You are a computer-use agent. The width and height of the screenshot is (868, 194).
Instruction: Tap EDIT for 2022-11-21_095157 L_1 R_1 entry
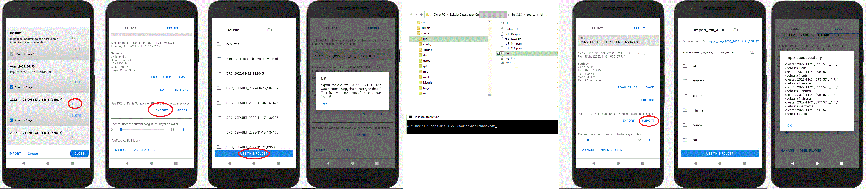[75, 104]
